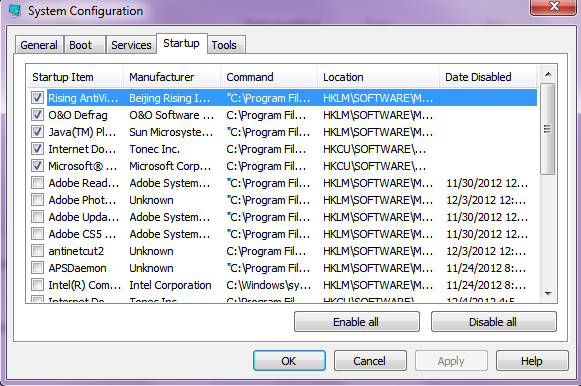Open Help for System Configuration

[x=532, y=360]
